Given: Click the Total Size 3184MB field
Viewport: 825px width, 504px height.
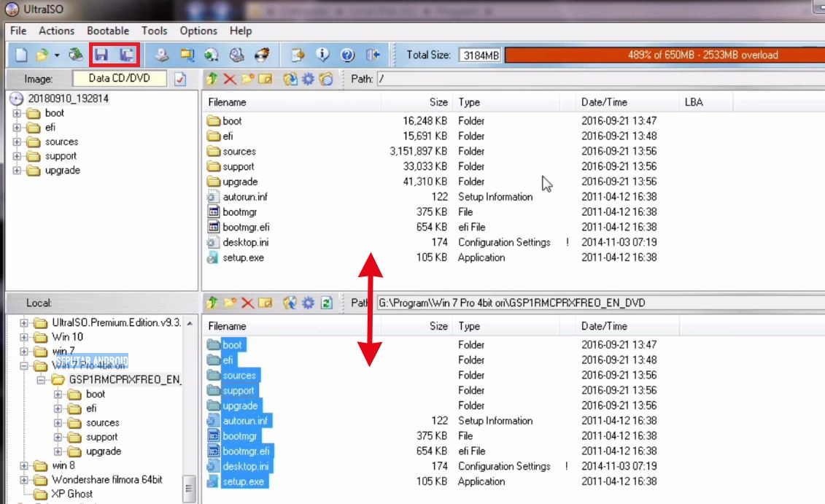Looking at the screenshot, I should click(x=481, y=55).
